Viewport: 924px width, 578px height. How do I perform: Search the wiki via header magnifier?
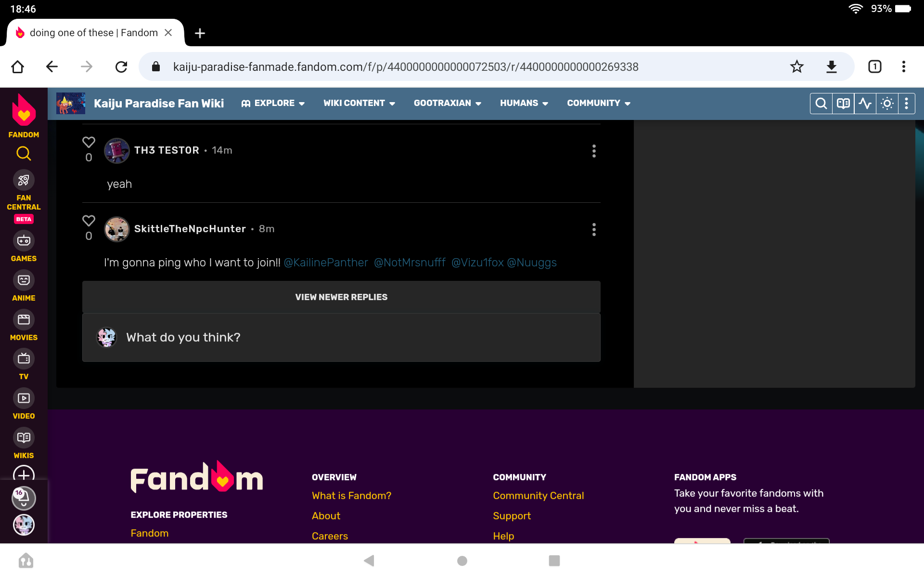click(821, 104)
